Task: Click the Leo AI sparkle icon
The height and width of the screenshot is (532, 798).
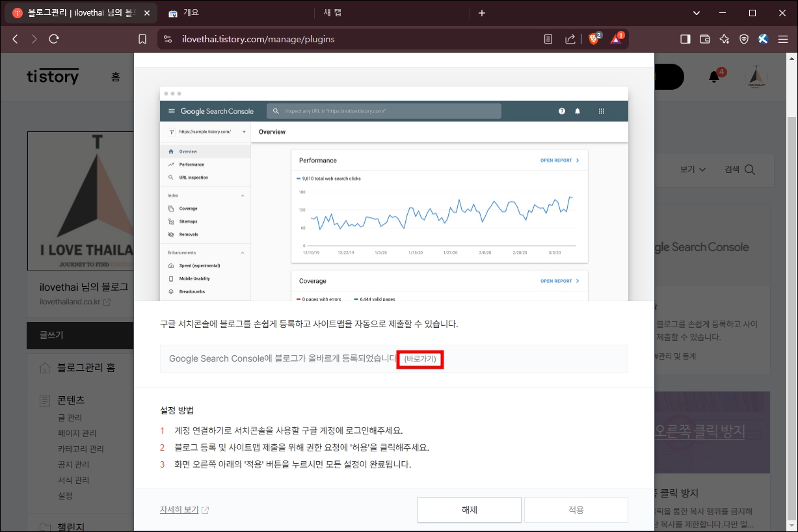Action: click(724, 39)
